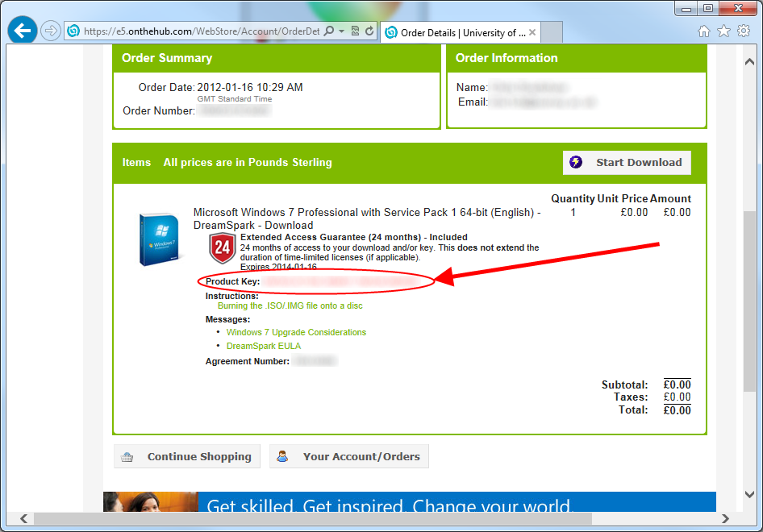This screenshot has width=763, height=532.
Task: Click the Amount column header
Action: [x=670, y=198]
